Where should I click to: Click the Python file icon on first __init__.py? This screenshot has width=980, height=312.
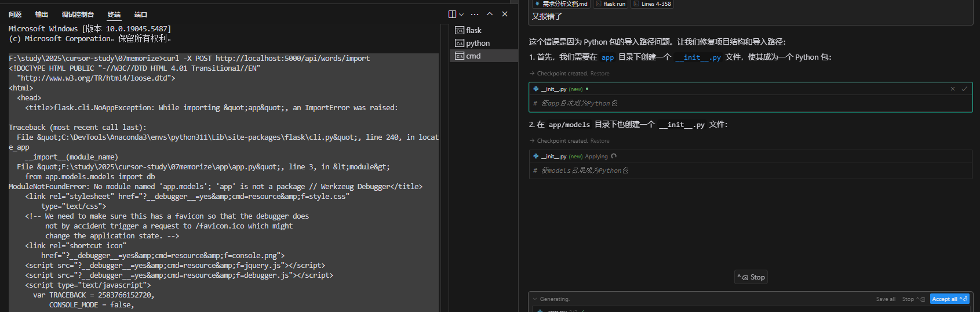[x=536, y=89]
